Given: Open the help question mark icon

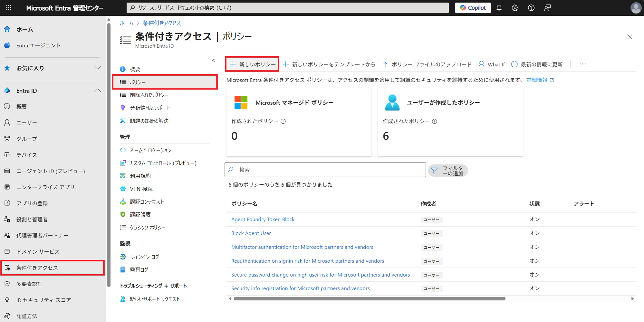Looking at the screenshot, I should point(531,8).
